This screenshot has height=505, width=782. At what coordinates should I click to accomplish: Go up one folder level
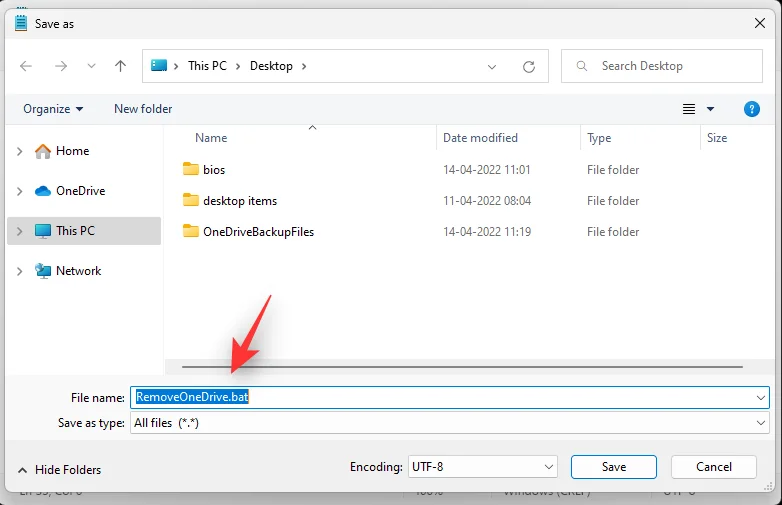pos(120,66)
